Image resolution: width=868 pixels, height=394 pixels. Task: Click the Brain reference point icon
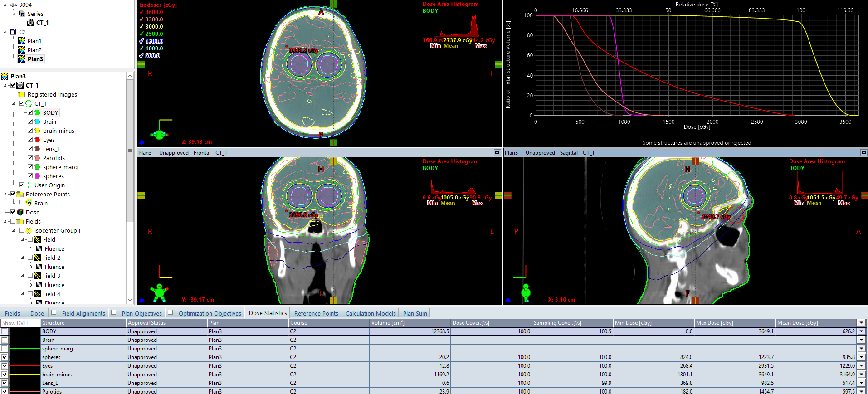click(29, 203)
